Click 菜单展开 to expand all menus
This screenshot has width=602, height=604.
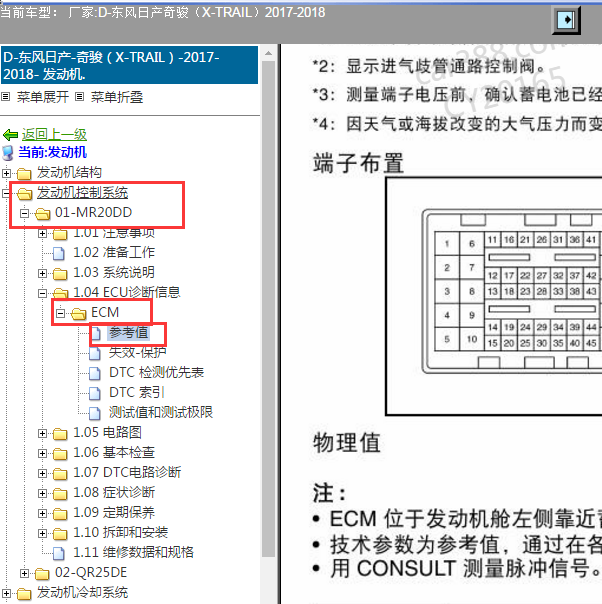[x=43, y=97]
